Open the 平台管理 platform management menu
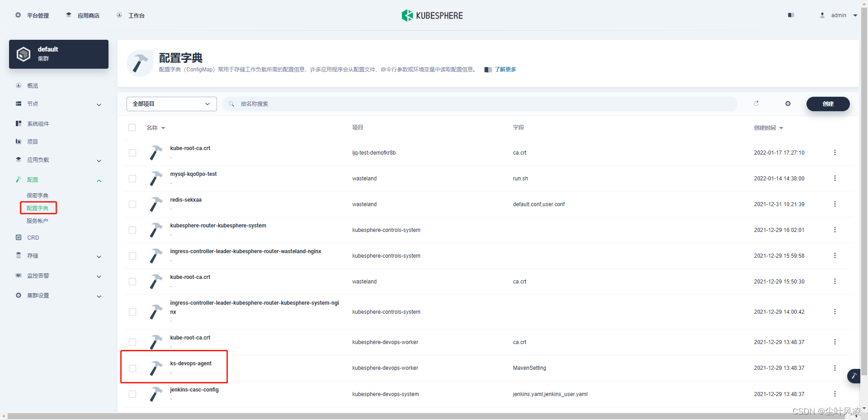Viewport: 868px width, 420px height. tap(32, 15)
